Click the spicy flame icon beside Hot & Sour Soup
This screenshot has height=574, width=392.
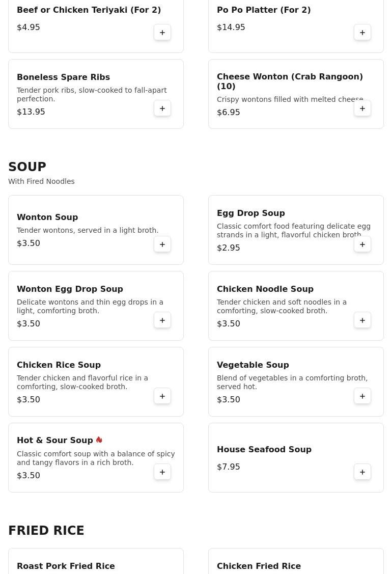[99, 440]
